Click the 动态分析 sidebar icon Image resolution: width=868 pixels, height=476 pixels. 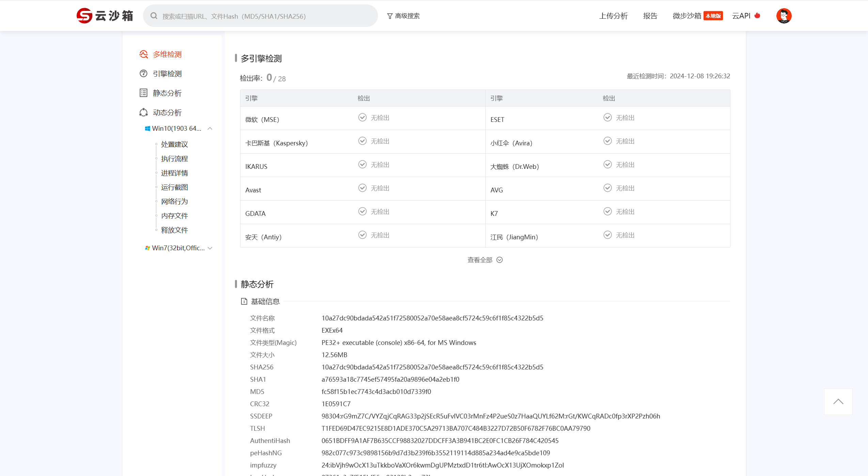144,112
